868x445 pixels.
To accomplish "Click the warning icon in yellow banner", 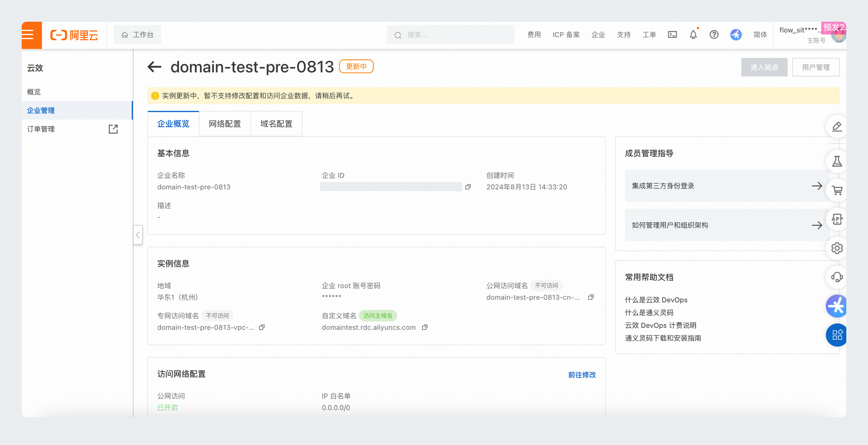I will (155, 96).
